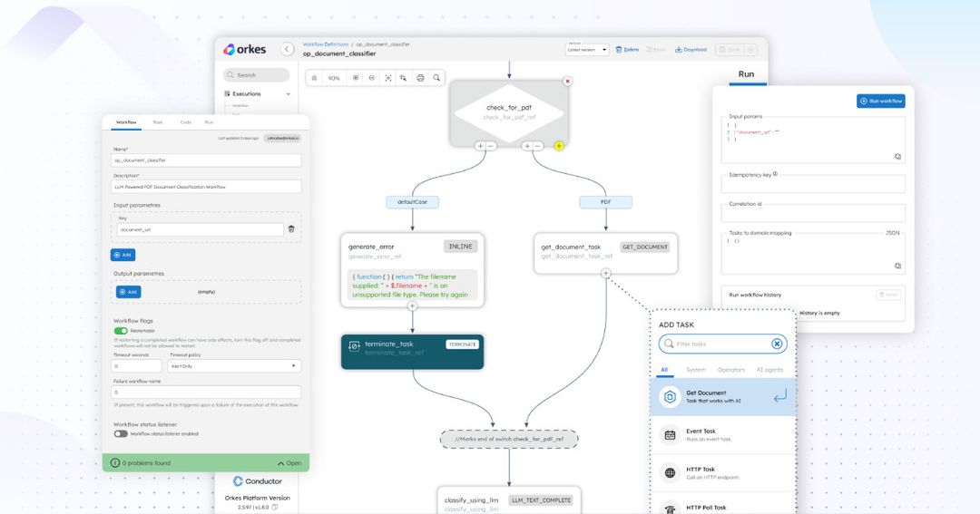The height and width of the screenshot is (514, 980).
Task: Open the Latest version dropdown
Action: pyautogui.click(x=587, y=49)
